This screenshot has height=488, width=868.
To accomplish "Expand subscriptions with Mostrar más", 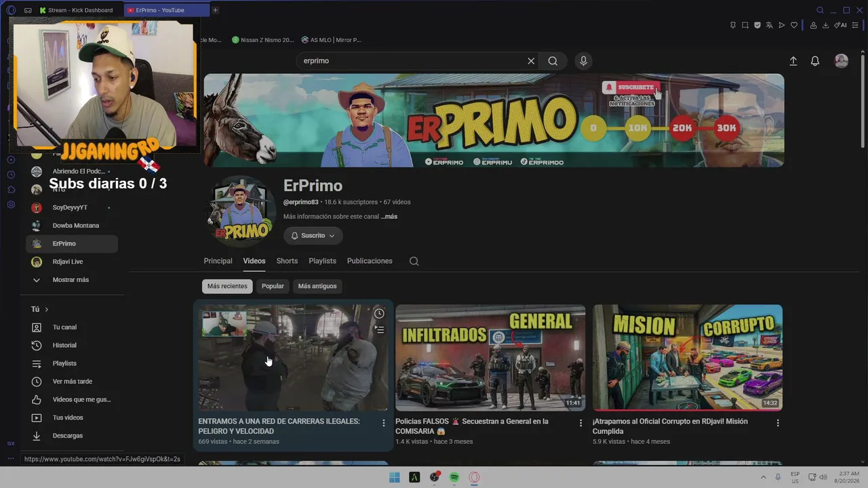I will [x=71, y=280].
